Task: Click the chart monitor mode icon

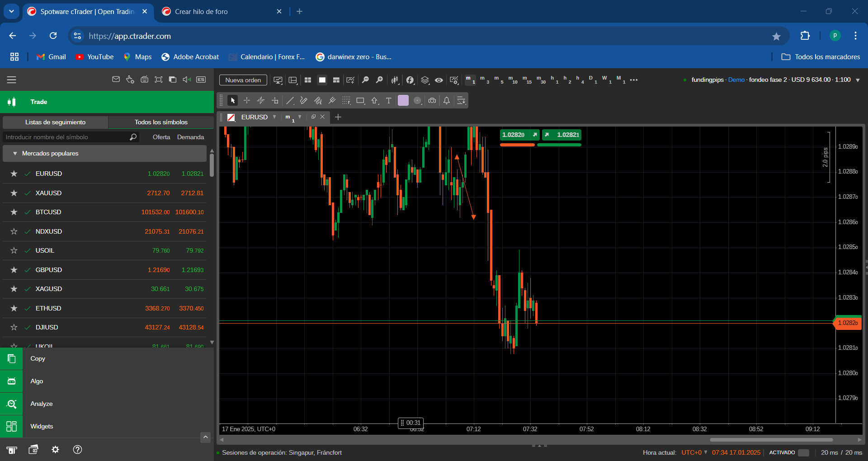Action: tap(278, 80)
